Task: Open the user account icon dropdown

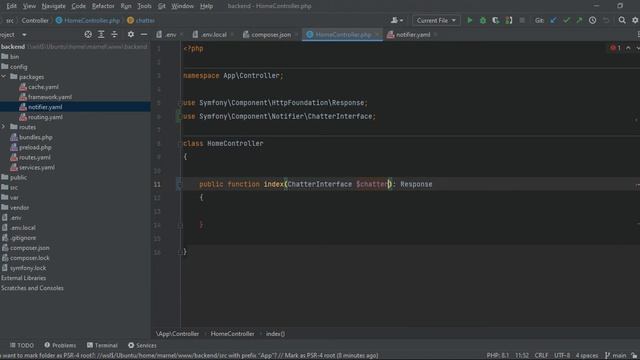Action: (x=397, y=20)
